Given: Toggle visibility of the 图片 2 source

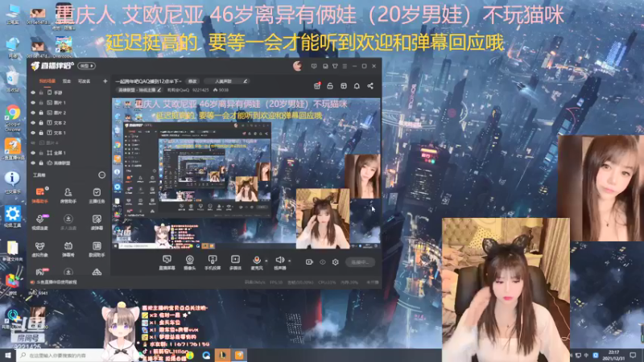Looking at the screenshot, I should click(33, 113).
